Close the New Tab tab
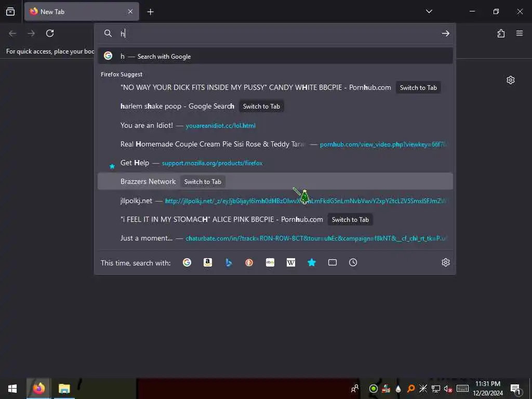Viewport: 532px width, 399px height. click(x=130, y=11)
